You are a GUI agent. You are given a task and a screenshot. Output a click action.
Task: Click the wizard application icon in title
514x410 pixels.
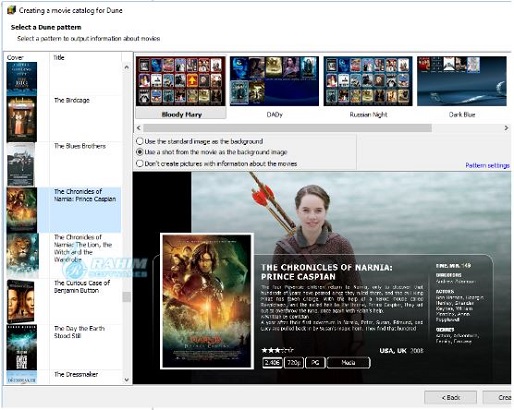11,10
